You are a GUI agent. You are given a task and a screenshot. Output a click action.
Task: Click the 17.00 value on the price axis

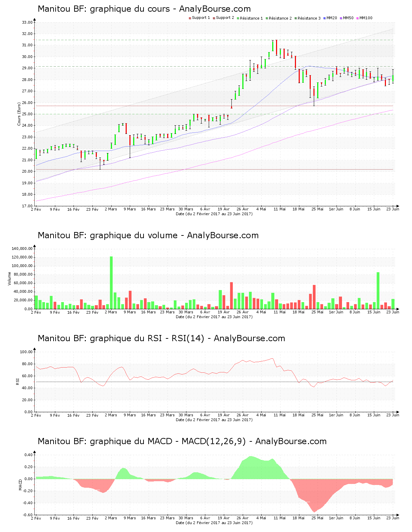click(x=27, y=206)
